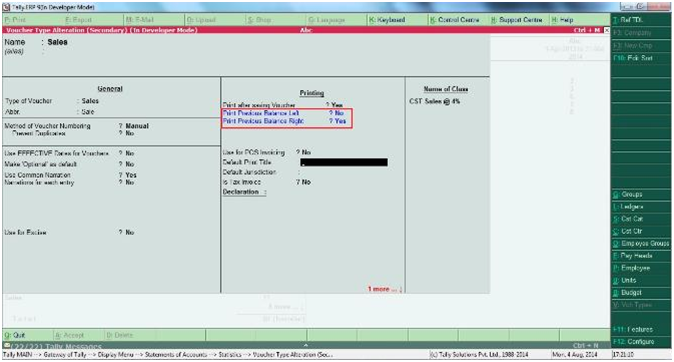The height and width of the screenshot is (362, 674).
Task: Expand the '1 more ...' indicator
Action: 384,289
